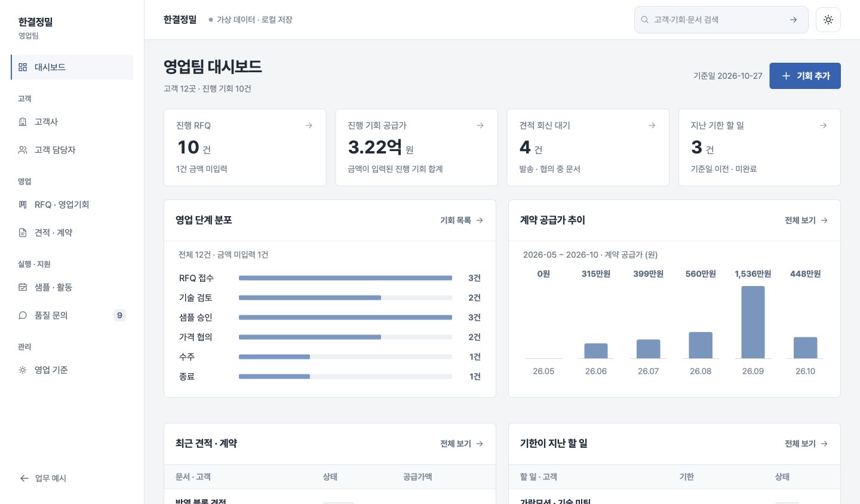This screenshot has height=504, width=860.
Task: Click the 샘플 · 활동 calendar icon
Action: pos(23,287)
